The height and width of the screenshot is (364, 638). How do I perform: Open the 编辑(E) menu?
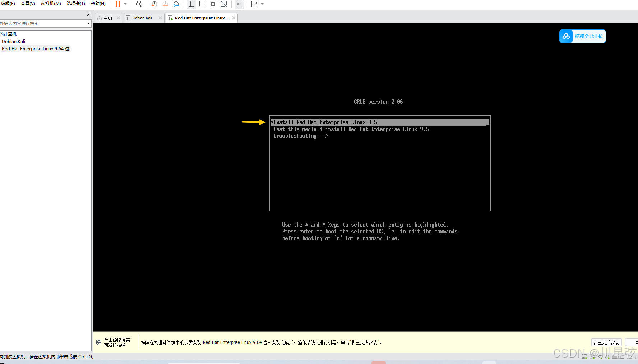(x=8, y=4)
